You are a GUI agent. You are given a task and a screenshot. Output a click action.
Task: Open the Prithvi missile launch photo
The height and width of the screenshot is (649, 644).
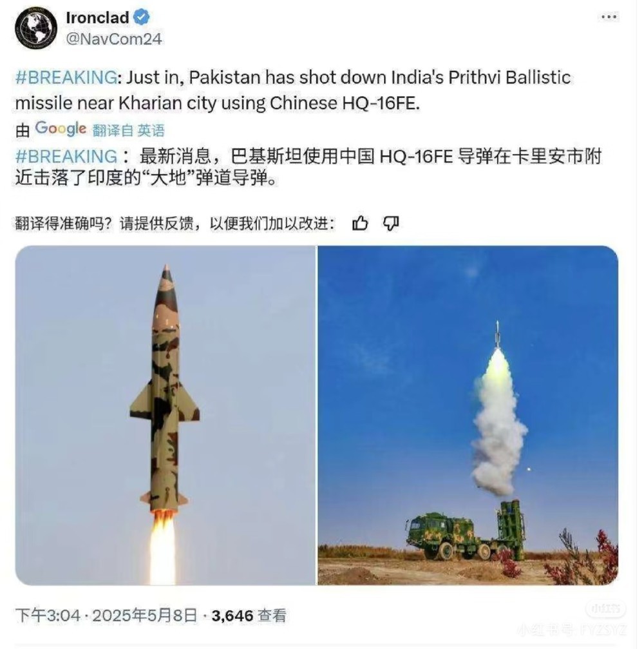pyautogui.click(x=166, y=415)
